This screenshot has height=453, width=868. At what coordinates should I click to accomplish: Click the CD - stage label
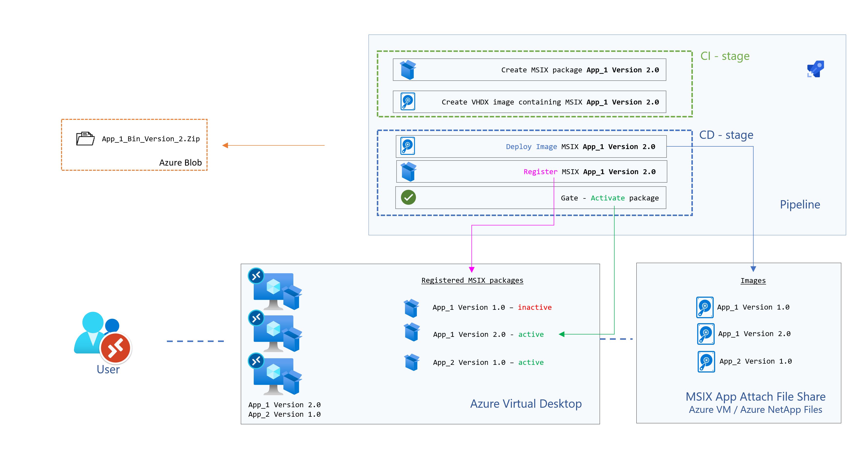coord(726,135)
